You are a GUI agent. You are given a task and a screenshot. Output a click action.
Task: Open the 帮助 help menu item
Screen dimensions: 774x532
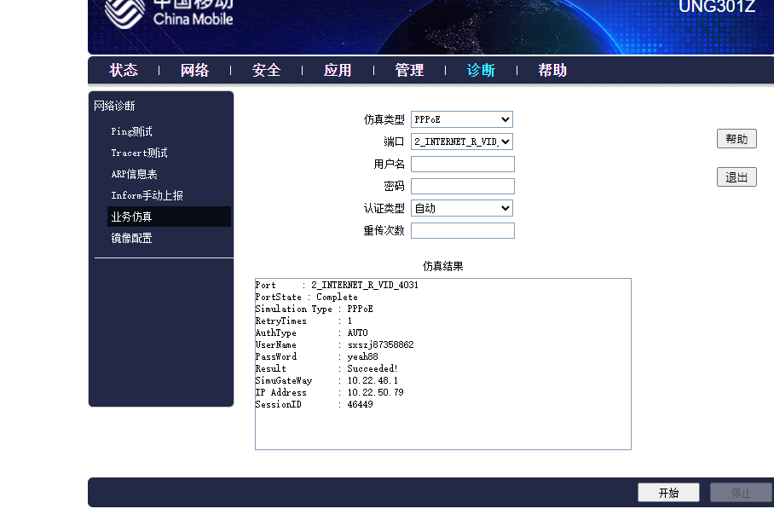[552, 70]
